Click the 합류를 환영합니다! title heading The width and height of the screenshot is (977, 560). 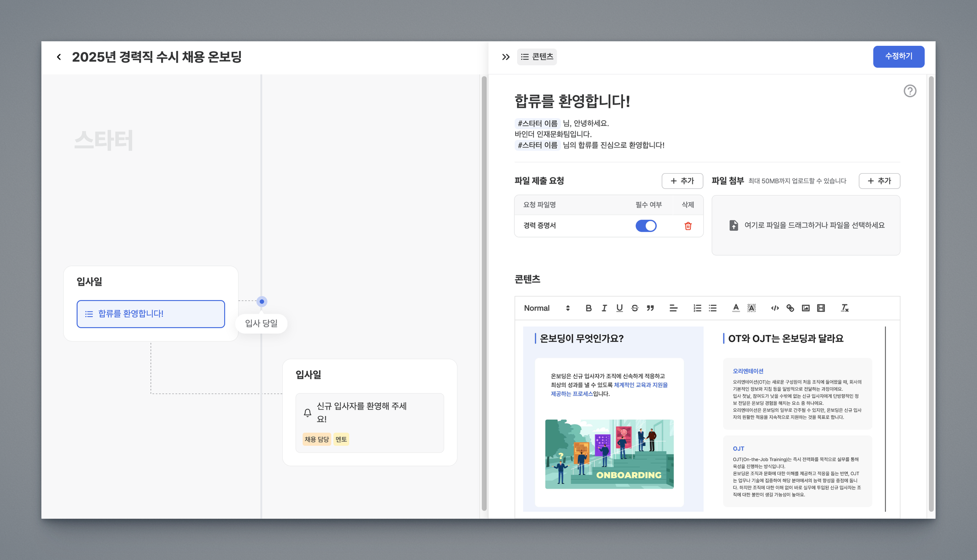coord(572,101)
